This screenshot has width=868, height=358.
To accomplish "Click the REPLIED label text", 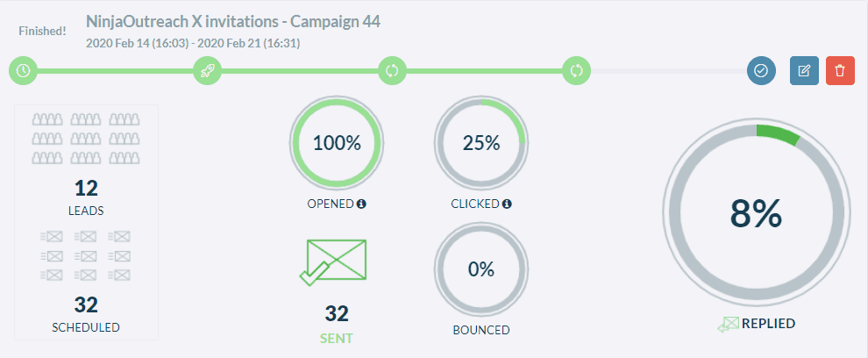I will pyautogui.click(x=768, y=324).
